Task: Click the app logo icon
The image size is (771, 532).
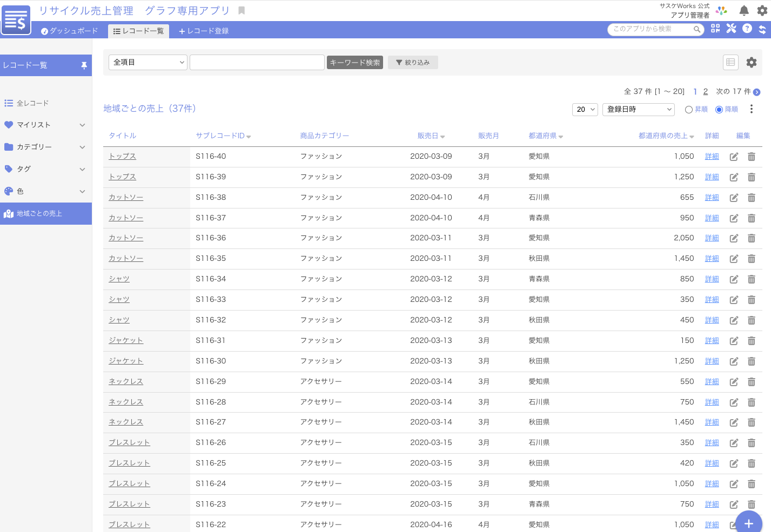Action: 16,19
